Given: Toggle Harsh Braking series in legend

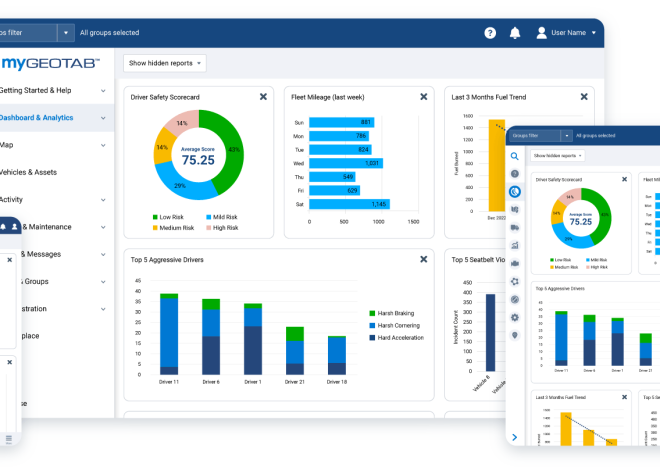Looking at the screenshot, I should [x=391, y=313].
